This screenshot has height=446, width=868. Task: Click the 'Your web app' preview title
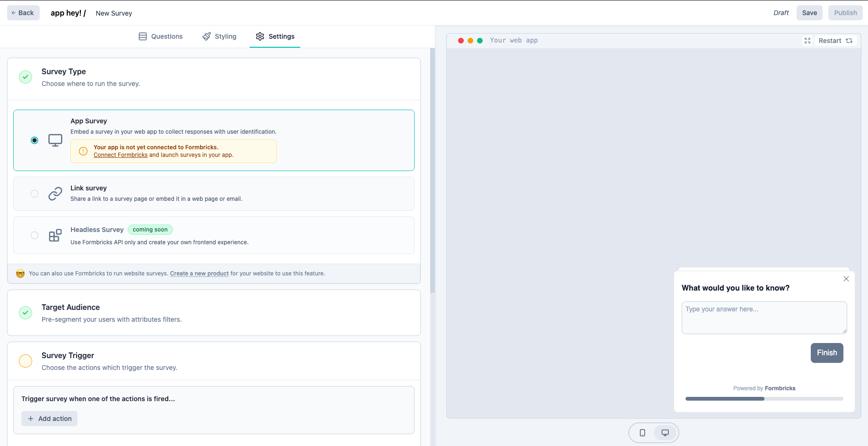tap(513, 41)
